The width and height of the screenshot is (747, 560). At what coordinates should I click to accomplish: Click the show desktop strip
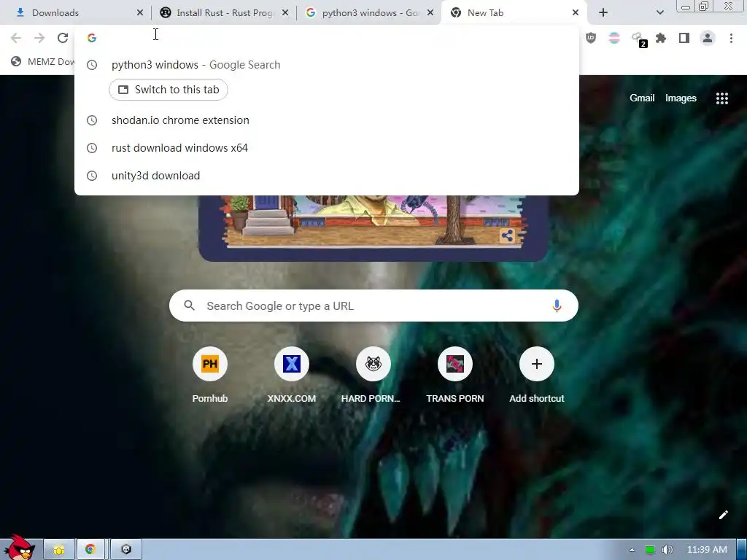point(742,550)
